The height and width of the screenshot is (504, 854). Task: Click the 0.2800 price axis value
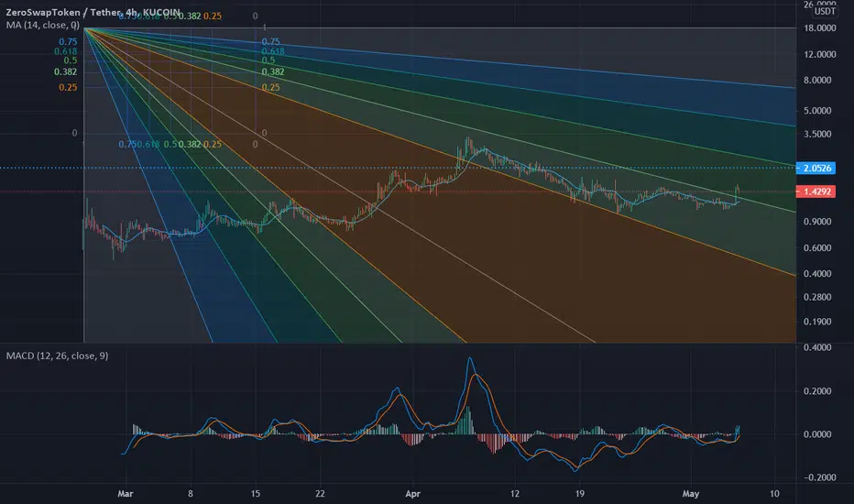point(817,297)
